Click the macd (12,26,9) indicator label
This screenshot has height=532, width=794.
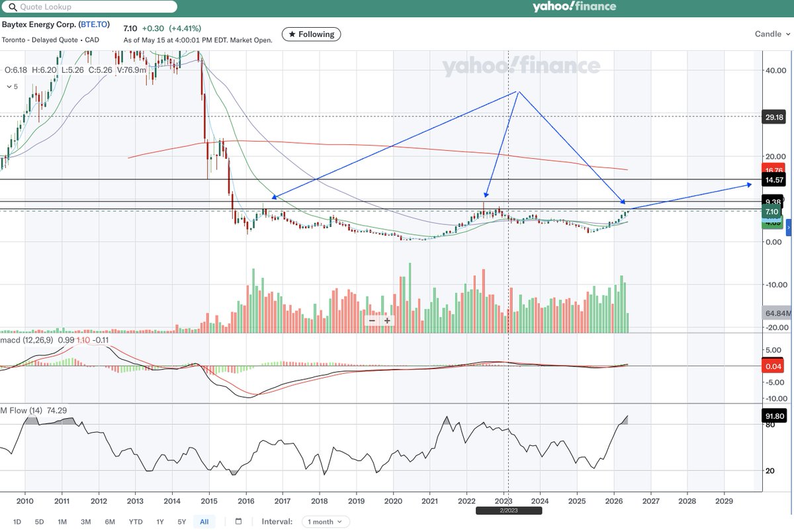pyautogui.click(x=28, y=339)
